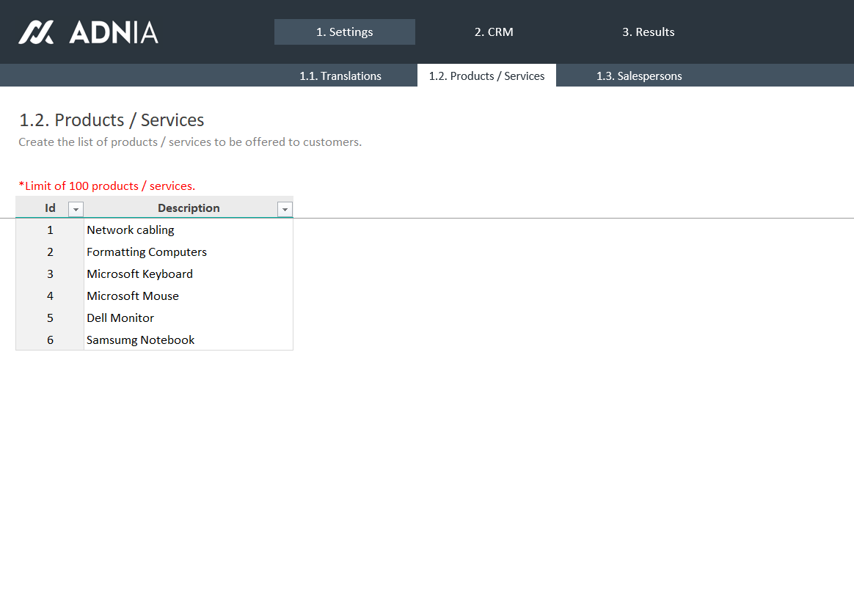Select the 1.2. Products / Services sub-tab
This screenshot has height=616, width=854.
(x=486, y=76)
